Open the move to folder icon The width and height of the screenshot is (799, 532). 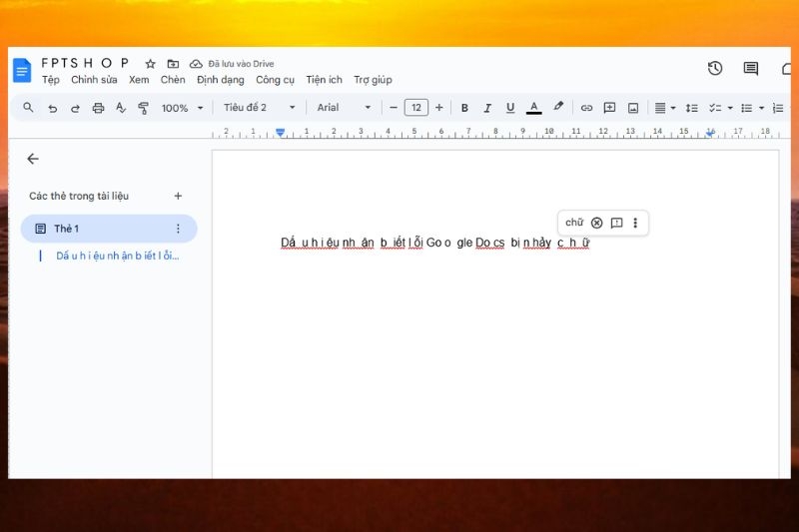tap(173, 64)
